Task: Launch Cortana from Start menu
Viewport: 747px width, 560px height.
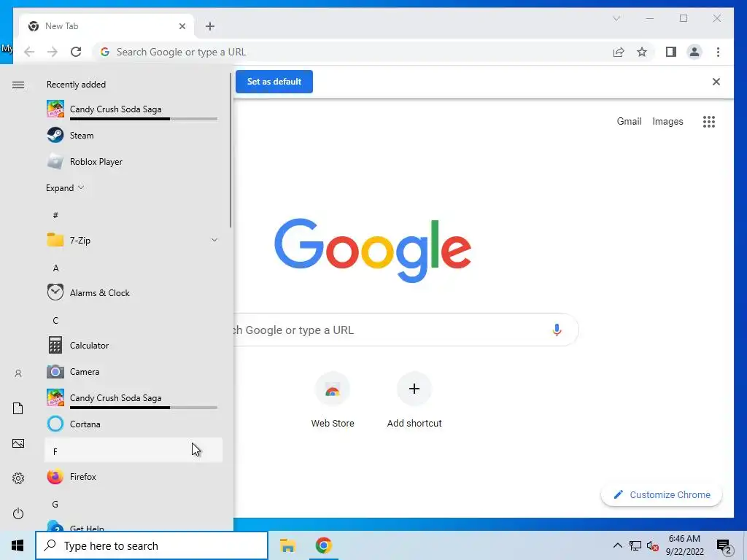Action: (x=133, y=424)
